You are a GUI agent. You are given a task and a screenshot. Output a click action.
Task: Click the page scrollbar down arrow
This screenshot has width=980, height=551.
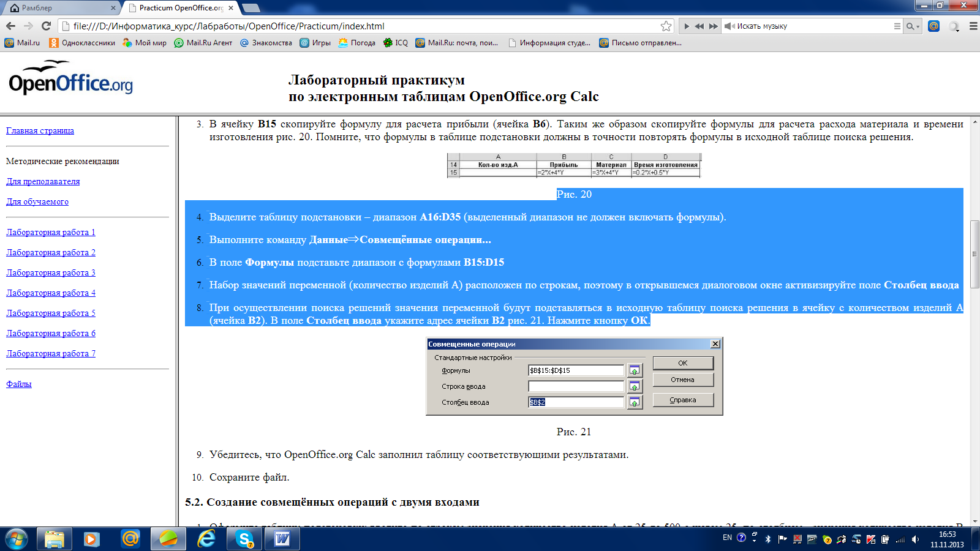click(974, 522)
